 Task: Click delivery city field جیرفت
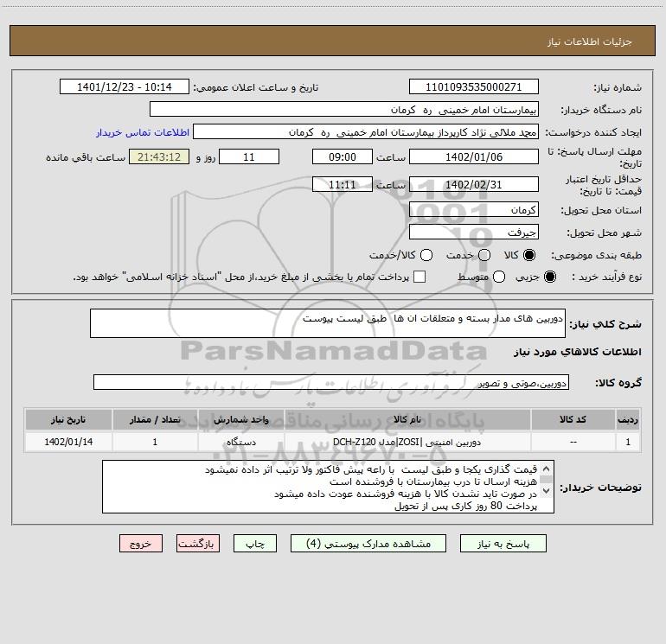(x=474, y=233)
